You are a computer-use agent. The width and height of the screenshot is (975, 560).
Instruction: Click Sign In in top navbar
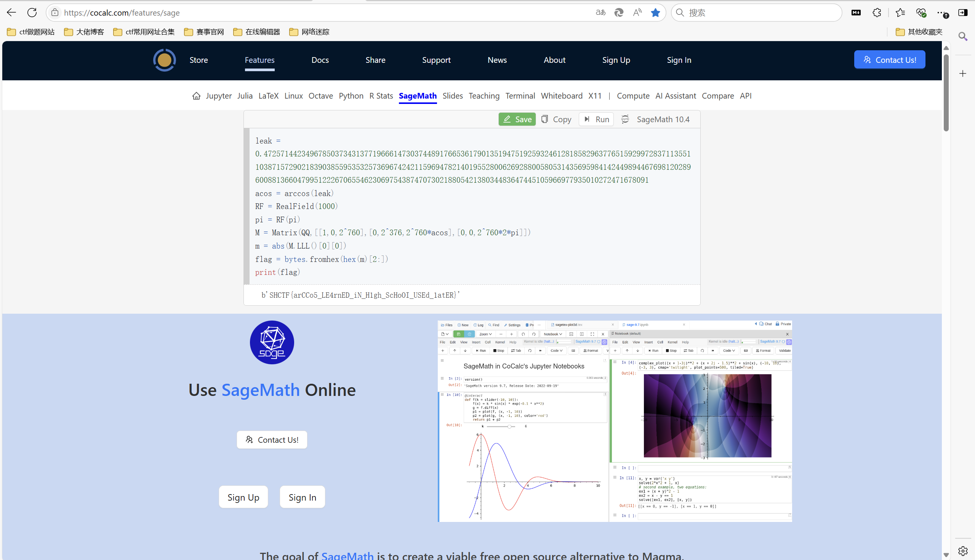point(679,60)
